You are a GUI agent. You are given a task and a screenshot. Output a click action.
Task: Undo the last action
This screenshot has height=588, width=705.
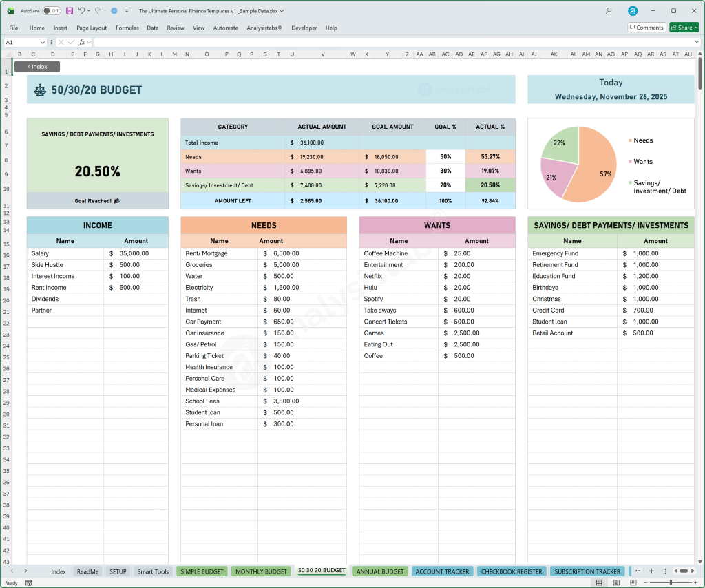pos(81,10)
